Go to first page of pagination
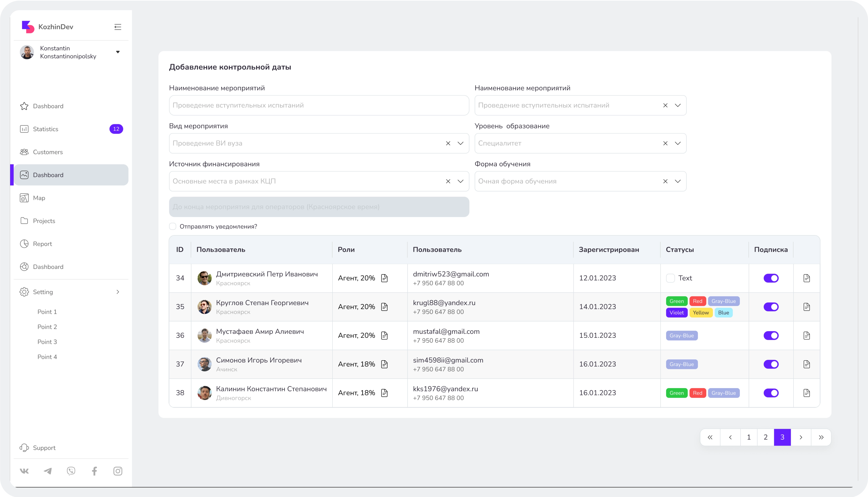 [710, 437]
